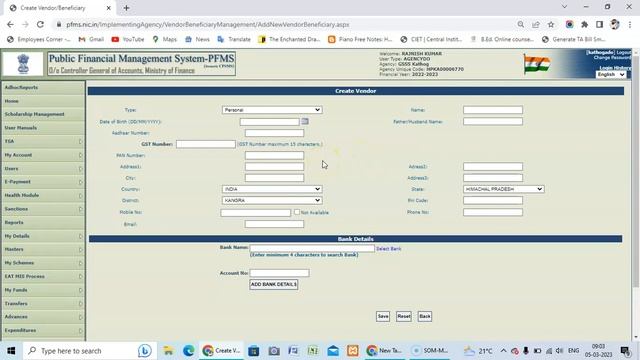Open the Country dropdown showing INDIA
This screenshot has width=640, height=360.
272,189
